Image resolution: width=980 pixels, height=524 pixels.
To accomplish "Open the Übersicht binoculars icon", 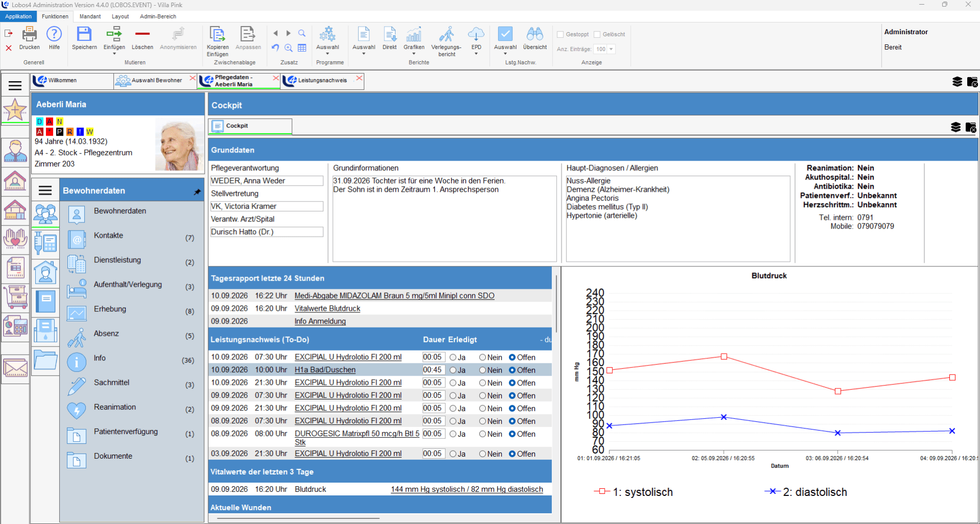I will click(535, 34).
